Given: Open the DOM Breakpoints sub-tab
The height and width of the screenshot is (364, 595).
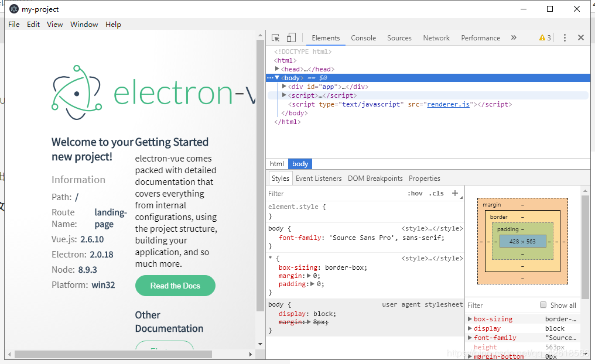Looking at the screenshot, I should coord(375,178).
